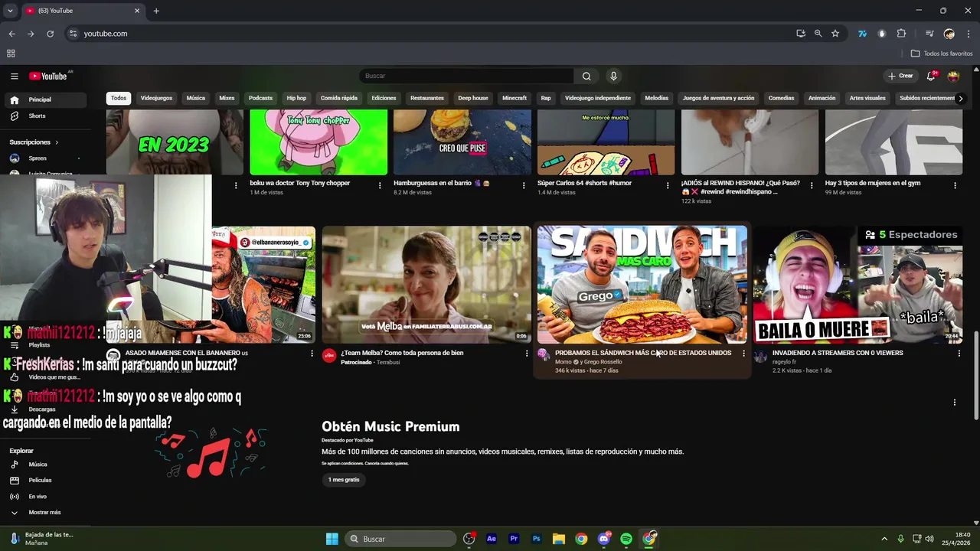Screen dimensions: 980x551
Task: Open the zoom indicator in address bar
Action: tap(818, 34)
